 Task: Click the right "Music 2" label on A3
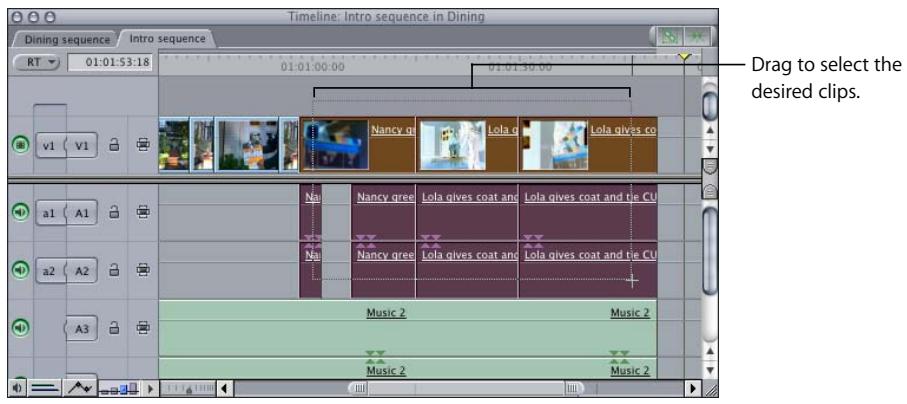click(631, 313)
